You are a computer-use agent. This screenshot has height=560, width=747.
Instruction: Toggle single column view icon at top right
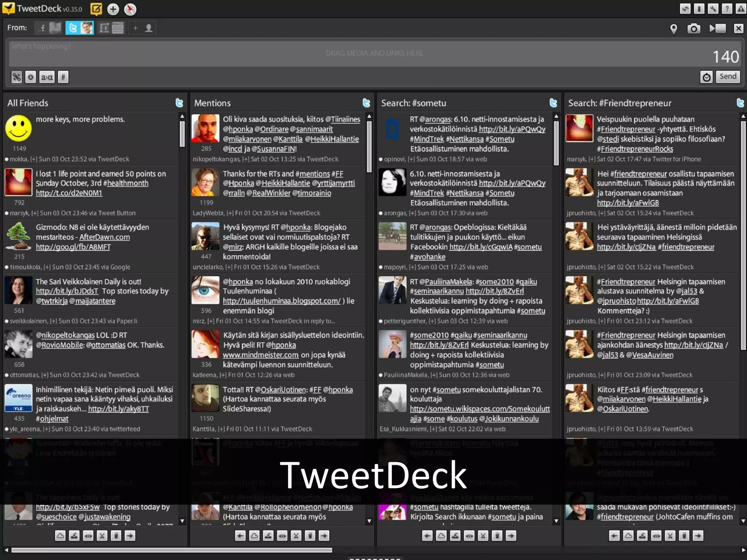pyautogui.click(x=699, y=8)
